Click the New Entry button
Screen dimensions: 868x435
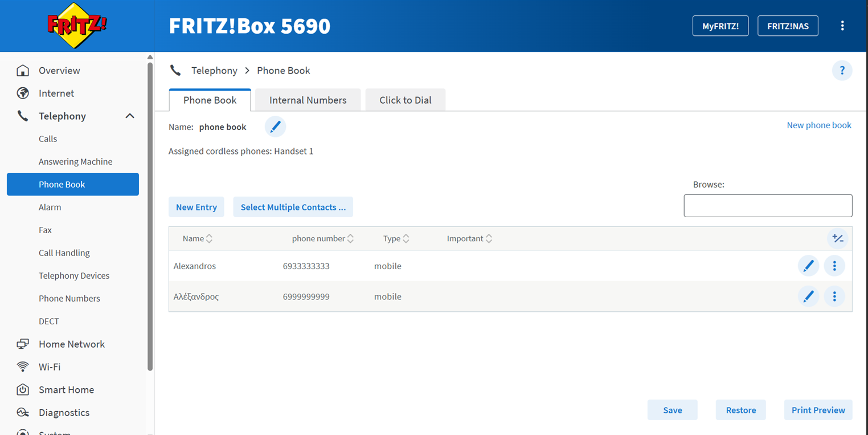pos(196,207)
